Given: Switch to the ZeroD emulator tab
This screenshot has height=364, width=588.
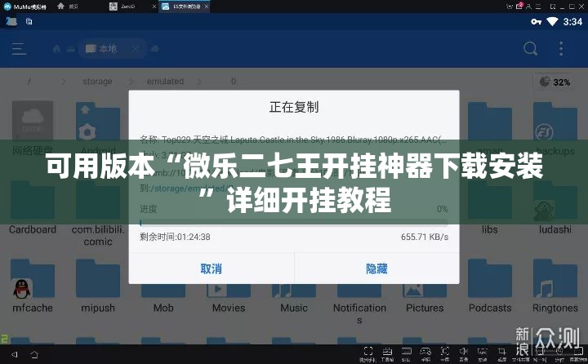Looking at the screenshot, I should tap(127, 7).
